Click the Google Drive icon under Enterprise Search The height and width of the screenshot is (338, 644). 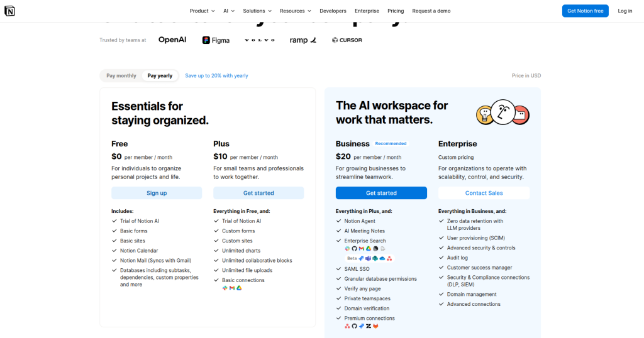pyautogui.click(x=369, y=249)
